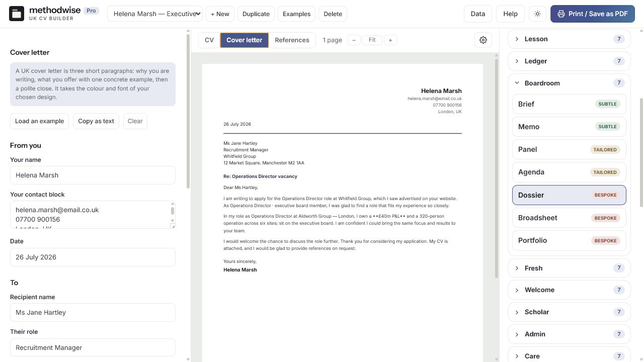The height and width of the screenshot is (362, 644).
Task: Click the '1 page' indicator
Action: (332, 40)
